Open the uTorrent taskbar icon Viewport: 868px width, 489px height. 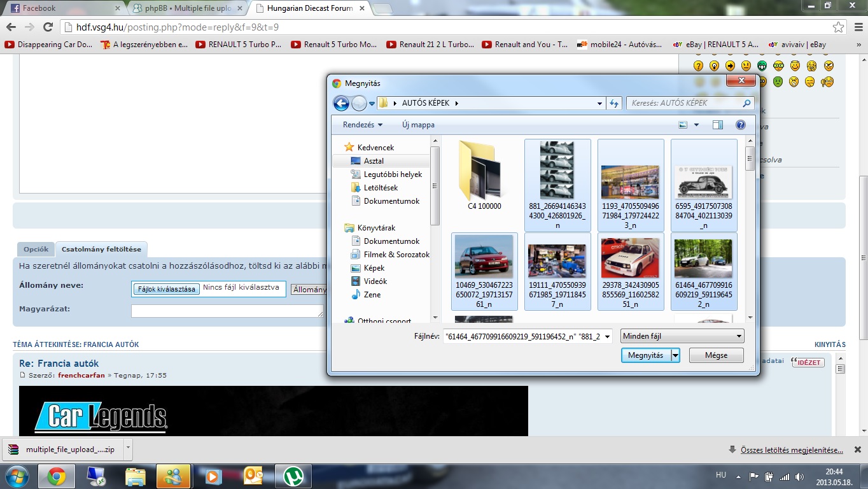click(x=293, y=476)
